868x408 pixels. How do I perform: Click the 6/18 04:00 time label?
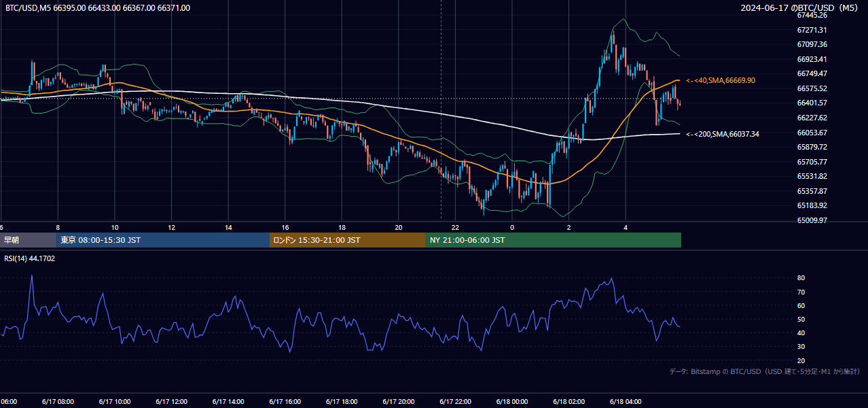pyautogui.click(x=626, y=402)
